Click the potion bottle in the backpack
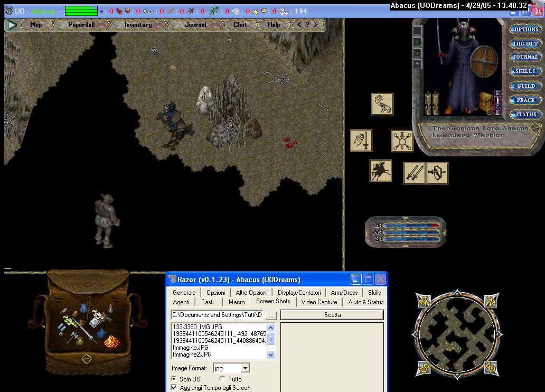Image resolution: width=545 pixels, height=392 pixels. 110,308
